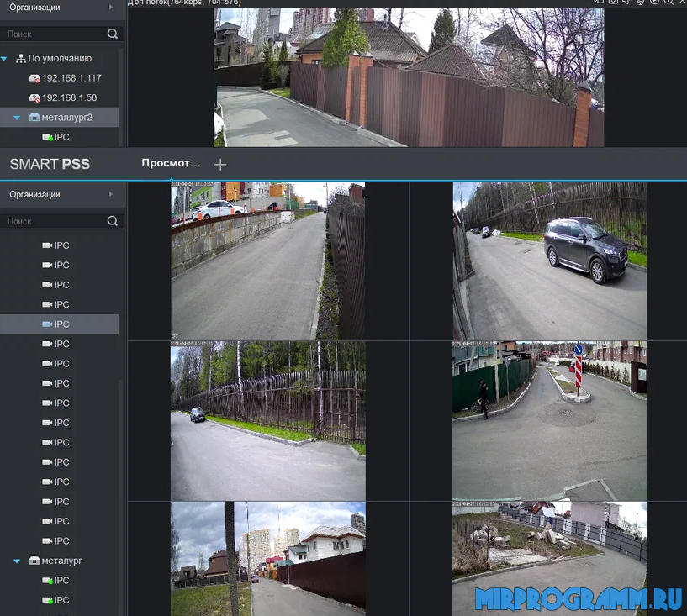Switch to the Просмотр tab
Screen dimensions: 687x616
(x=171, y=164)
